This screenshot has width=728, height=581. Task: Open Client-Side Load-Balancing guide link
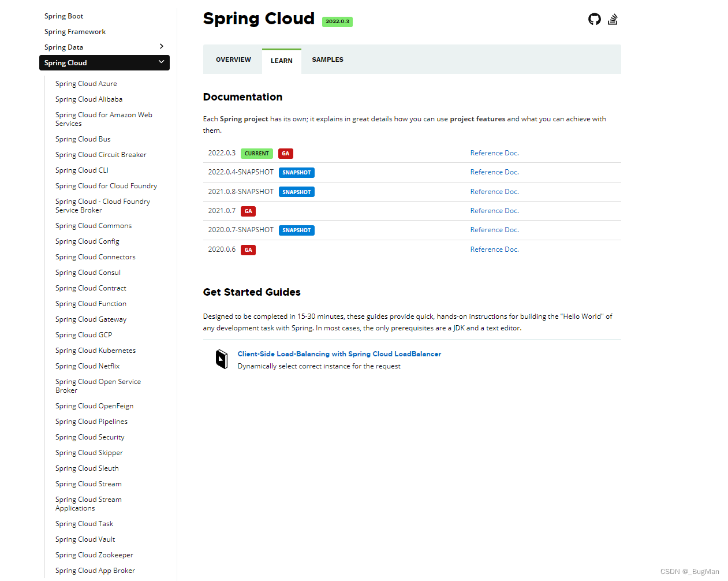tap(339, 354)
